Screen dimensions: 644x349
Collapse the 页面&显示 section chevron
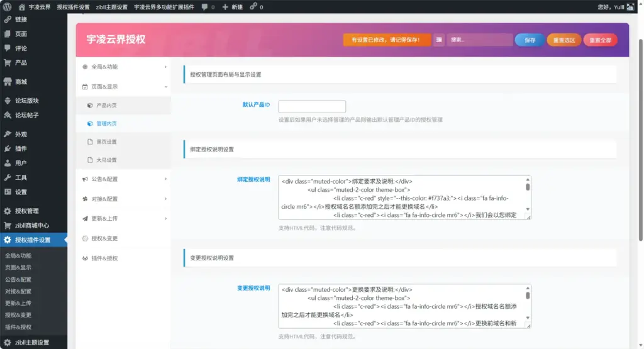click(165, 87)
